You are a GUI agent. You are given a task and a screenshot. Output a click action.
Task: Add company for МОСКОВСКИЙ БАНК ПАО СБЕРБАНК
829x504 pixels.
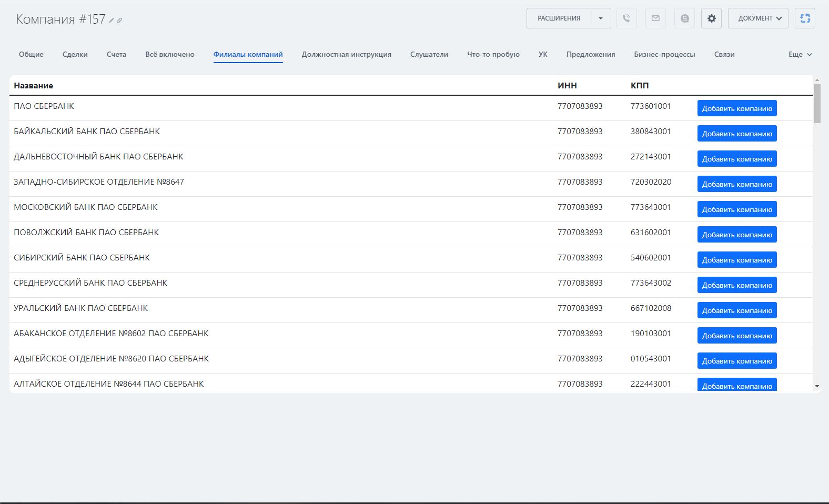[x=736, y=209]
